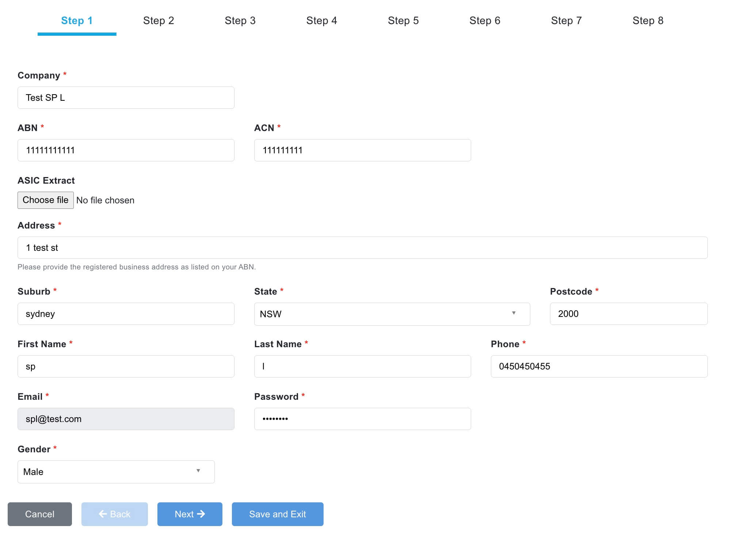Focus the ABN input field
The width and height of the screenshot is (756, 533).
click(126, 150)
